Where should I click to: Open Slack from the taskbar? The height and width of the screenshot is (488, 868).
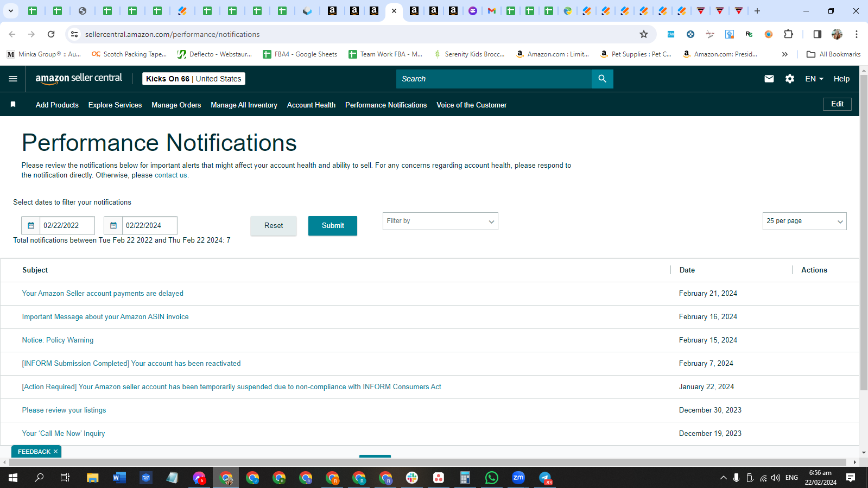(x=412, y=478)
